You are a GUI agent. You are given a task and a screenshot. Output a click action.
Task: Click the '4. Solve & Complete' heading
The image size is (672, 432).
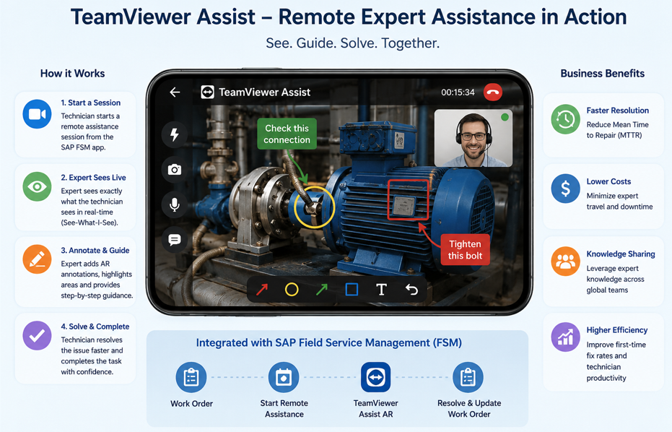[x=95, y=327]
